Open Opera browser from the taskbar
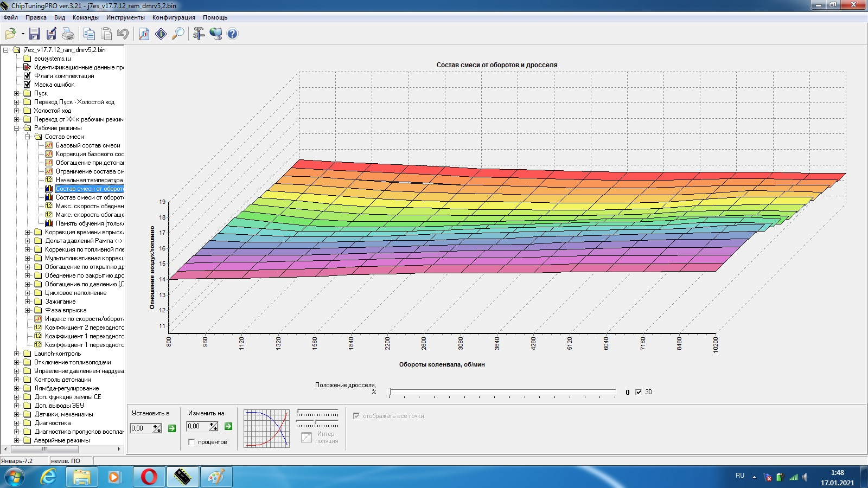 [x=149, y=477]
